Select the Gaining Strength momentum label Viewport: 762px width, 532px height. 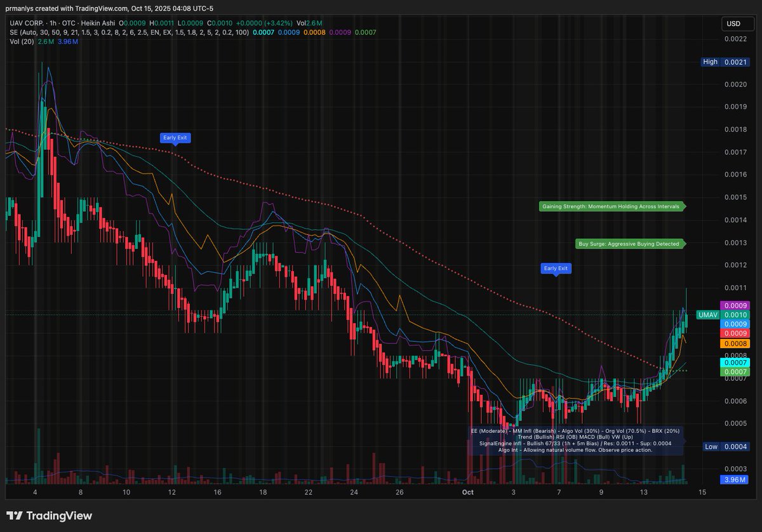pyautogui.click(x=613, y=206)
